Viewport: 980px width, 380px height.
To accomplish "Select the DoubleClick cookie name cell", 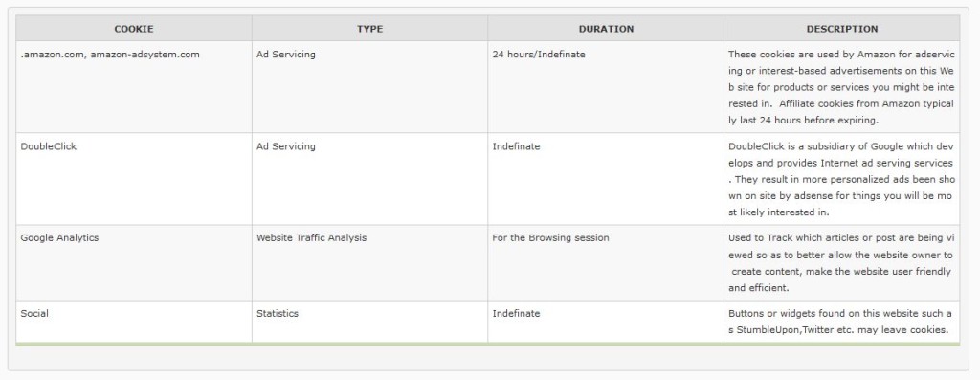I will [x=134, y=179].
